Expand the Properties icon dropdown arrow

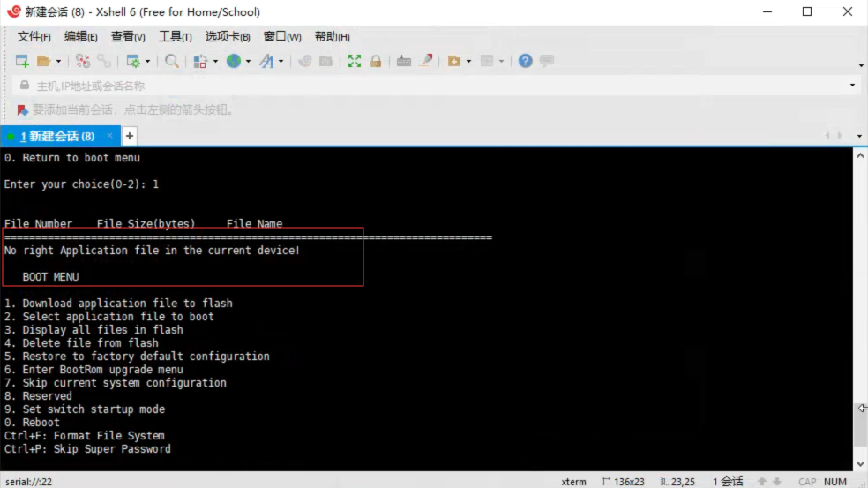coord(147,62)
